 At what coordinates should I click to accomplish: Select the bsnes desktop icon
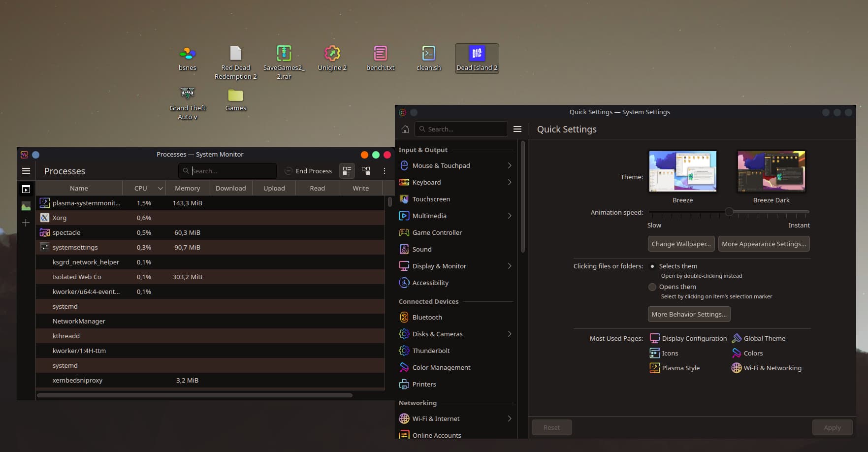click(x=188, y=58)
